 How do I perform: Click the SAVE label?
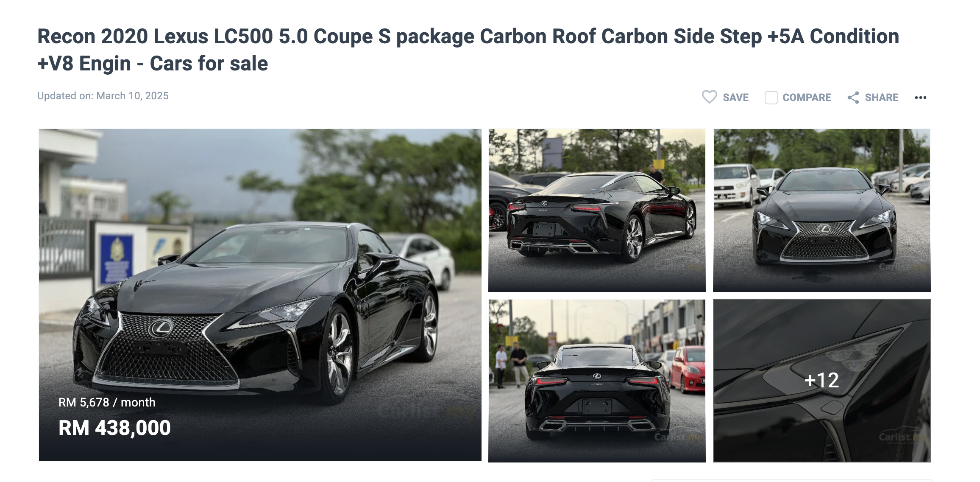(x=735, y=98)
